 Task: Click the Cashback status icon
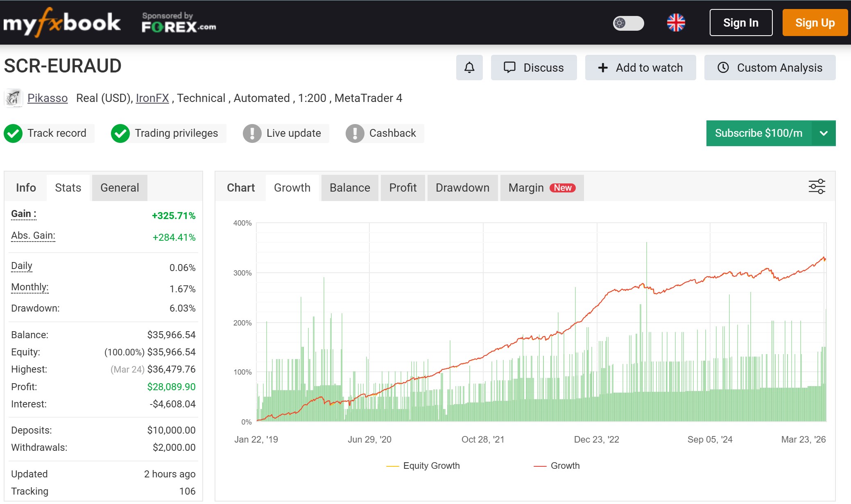tap(355, 133)
